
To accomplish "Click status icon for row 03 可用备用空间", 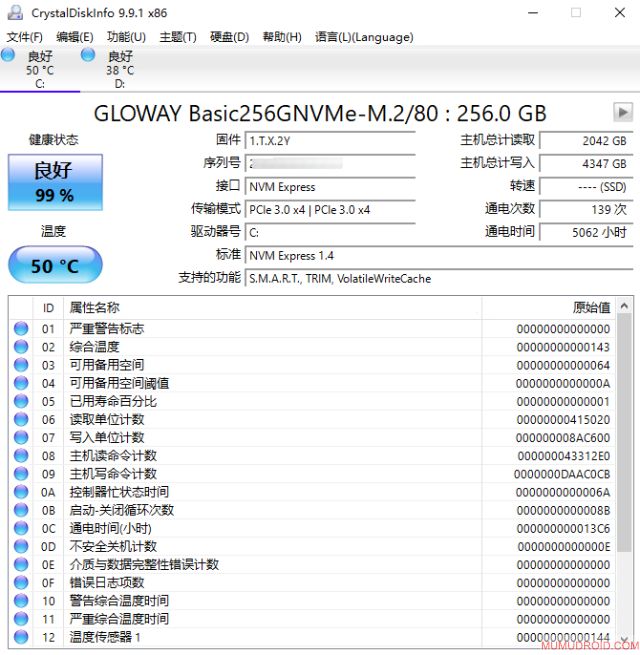I will click(21, 365).
